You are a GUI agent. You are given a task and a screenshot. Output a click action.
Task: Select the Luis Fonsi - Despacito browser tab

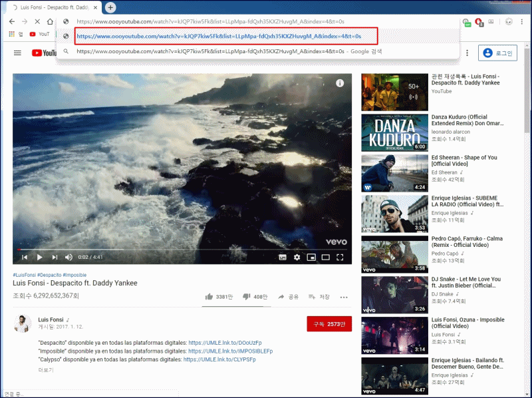pos(55,7)
